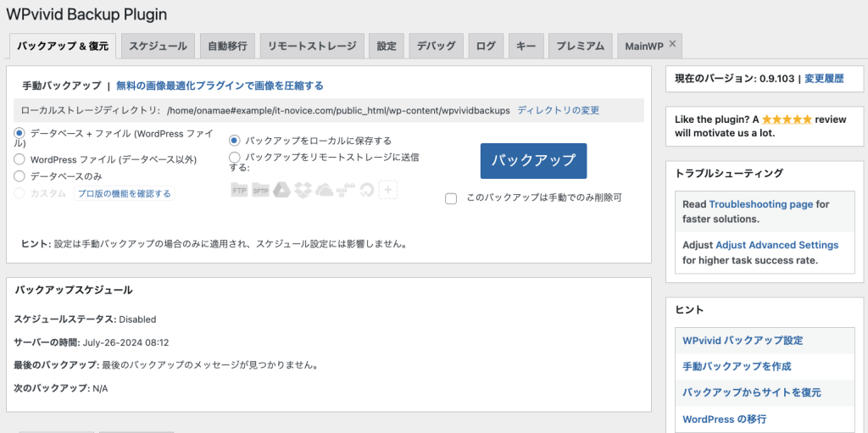Add a new remote storage with plus icon
Screen dimensions: 868x433
[388, 189]
